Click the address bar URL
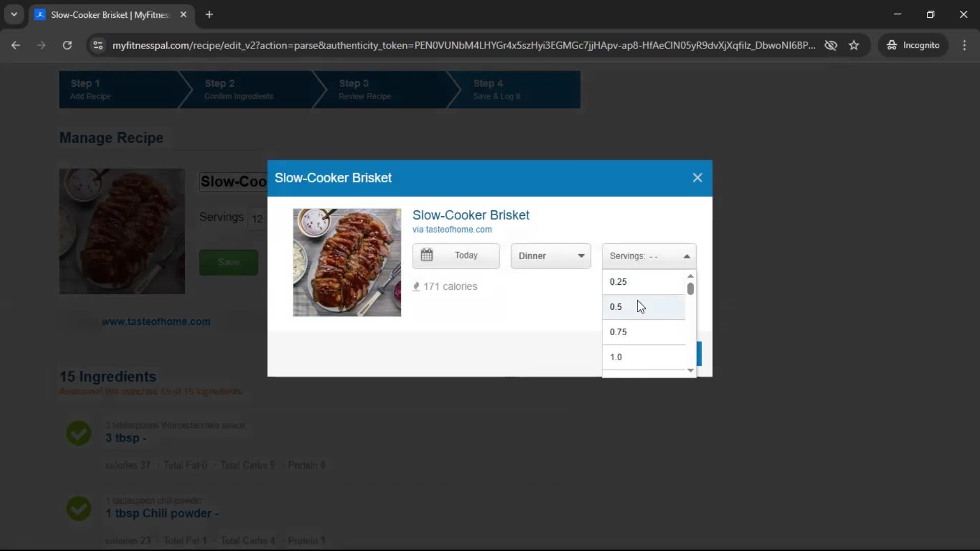Screen dimensions: 980x551 pyautogui.click(x=463, y=45)
